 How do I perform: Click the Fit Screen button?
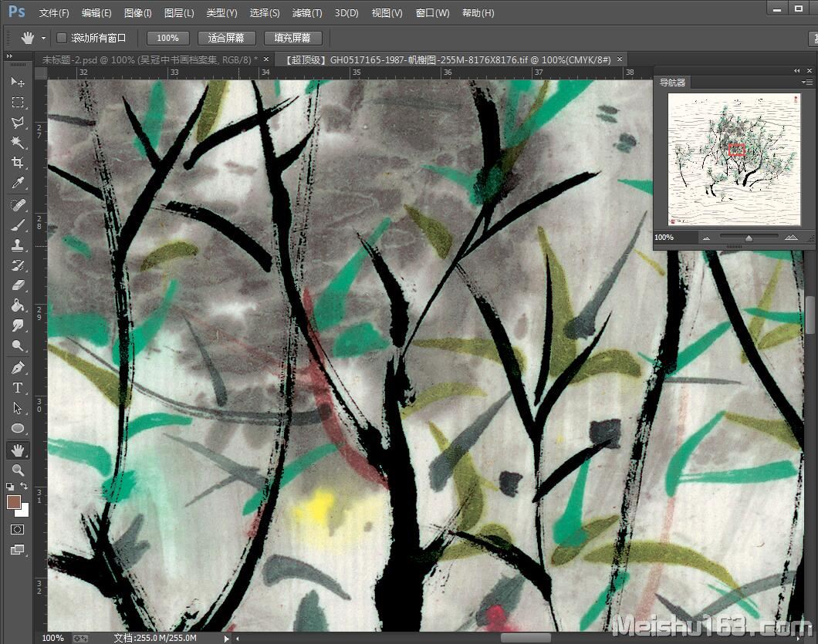pyautogui.click(x=226, y=38)
